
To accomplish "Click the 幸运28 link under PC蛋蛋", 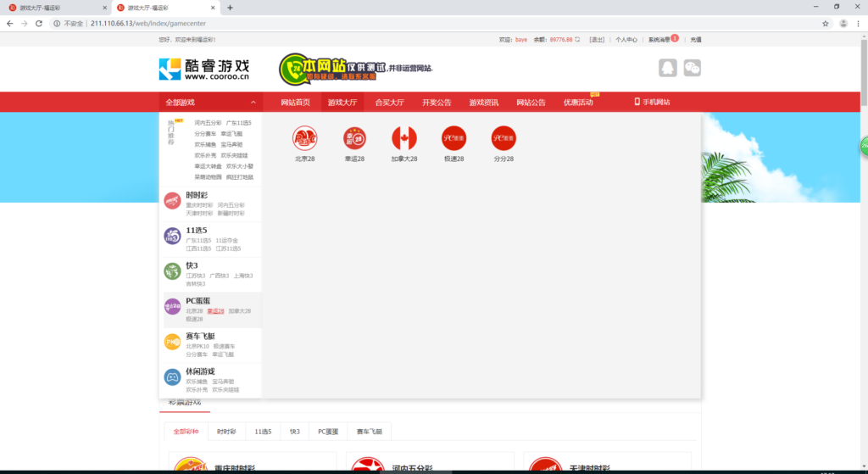I will (x=215, y=311).
